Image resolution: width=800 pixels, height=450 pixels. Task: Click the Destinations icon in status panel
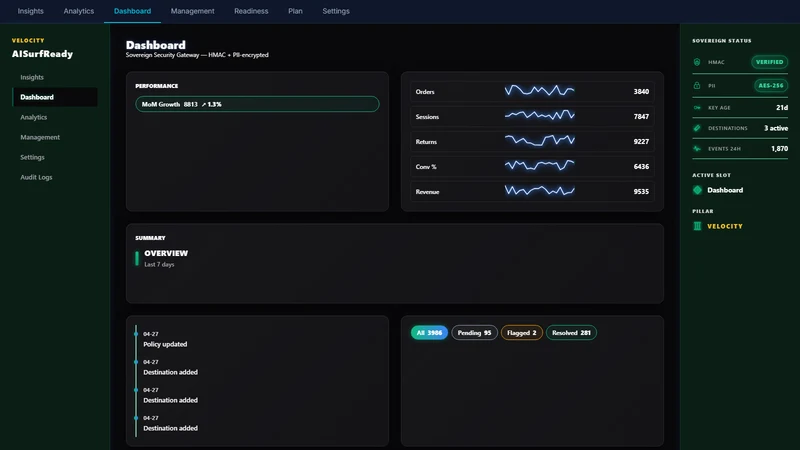point(697,128)
